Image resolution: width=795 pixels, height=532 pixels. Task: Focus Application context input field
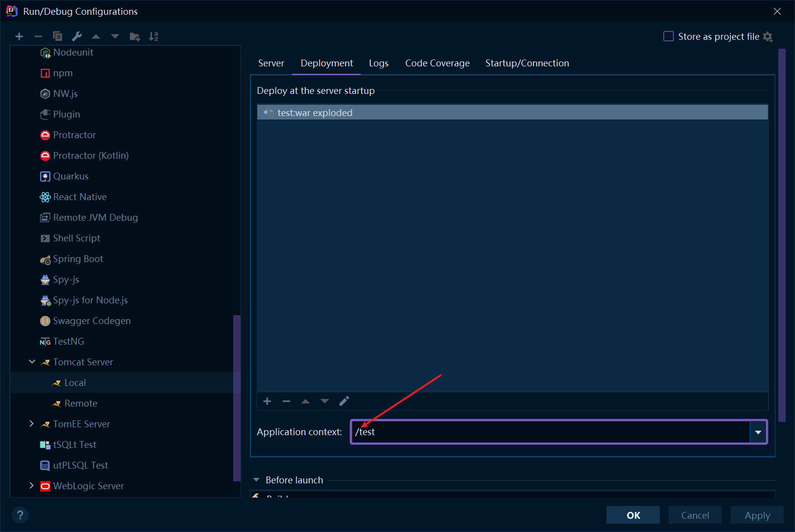click(550, 432)
